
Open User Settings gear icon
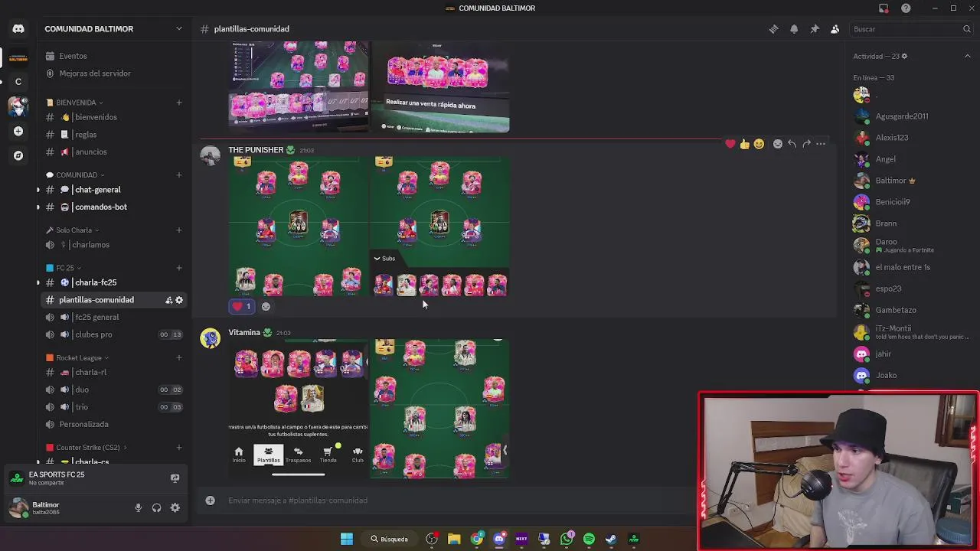[175, 507]
